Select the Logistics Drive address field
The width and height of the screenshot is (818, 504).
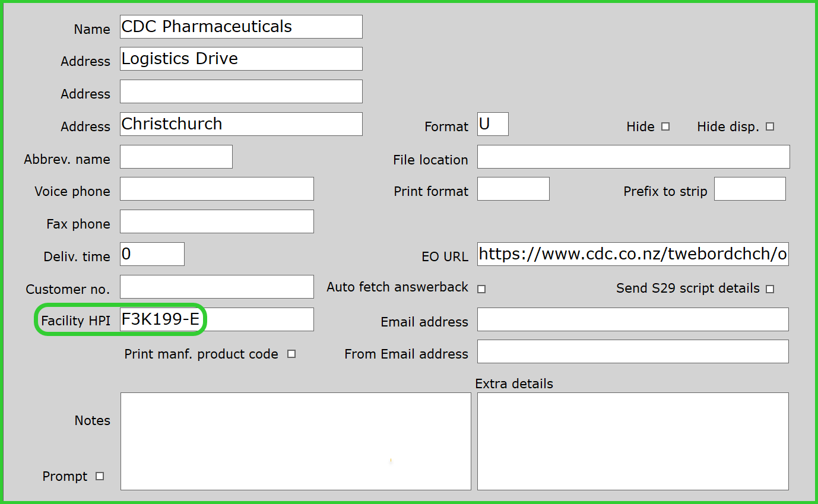point(241,59)
